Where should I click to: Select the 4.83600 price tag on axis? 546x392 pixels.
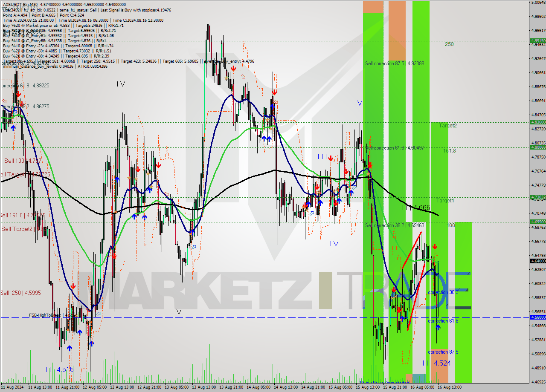(x=537, y=122)
